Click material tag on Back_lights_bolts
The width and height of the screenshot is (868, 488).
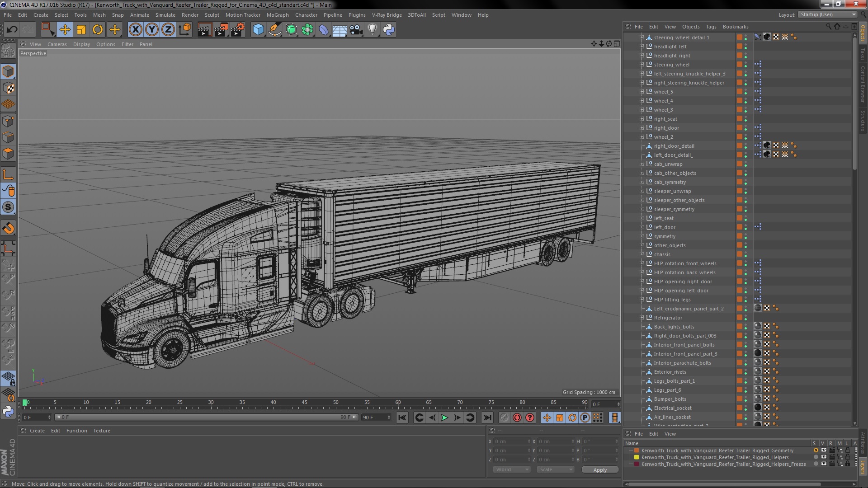tap(758, 326)
